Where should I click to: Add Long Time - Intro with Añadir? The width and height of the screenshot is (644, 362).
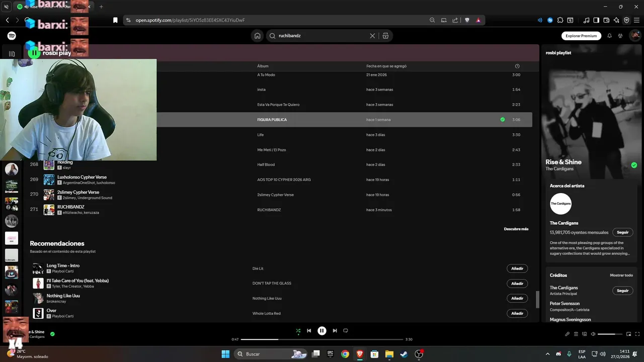coord(517,268)
